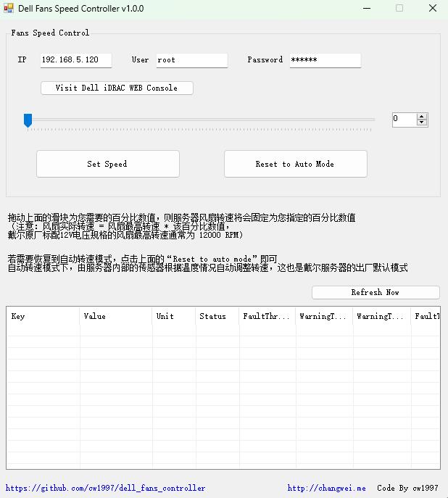448x498 pixels.
Task: Select the Status column header
Action: tap(217, 316)
